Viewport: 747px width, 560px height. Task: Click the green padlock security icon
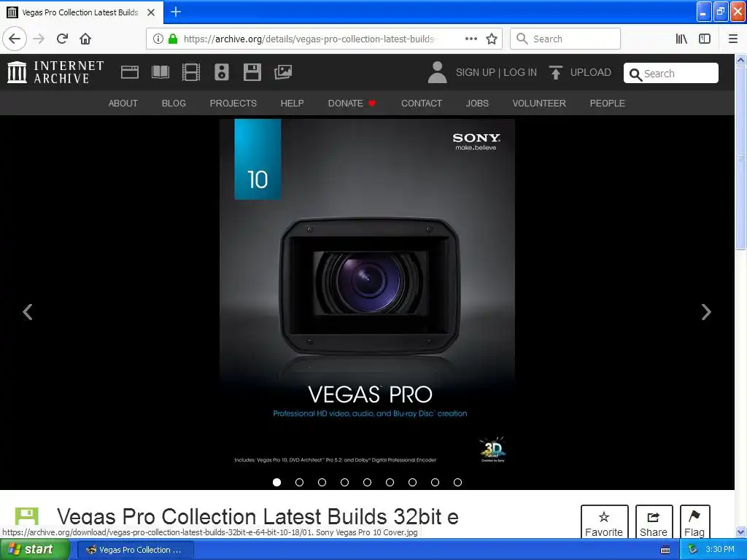click(173, 39)
